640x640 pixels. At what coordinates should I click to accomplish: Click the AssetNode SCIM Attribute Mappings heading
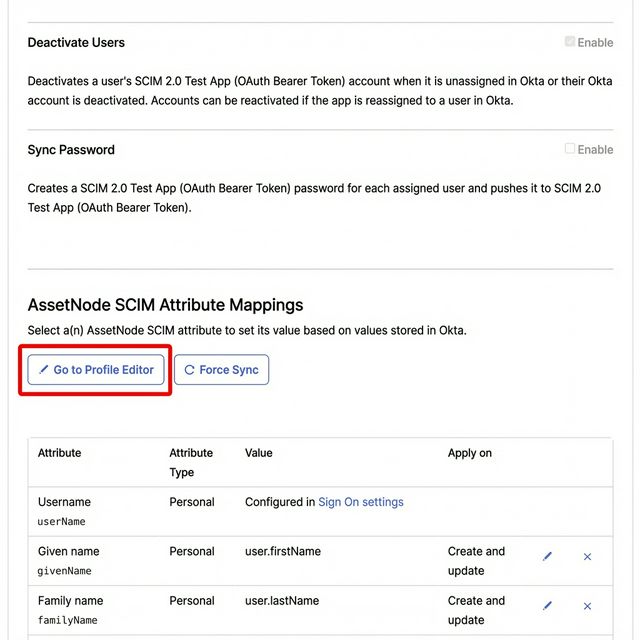coord(165,305)
